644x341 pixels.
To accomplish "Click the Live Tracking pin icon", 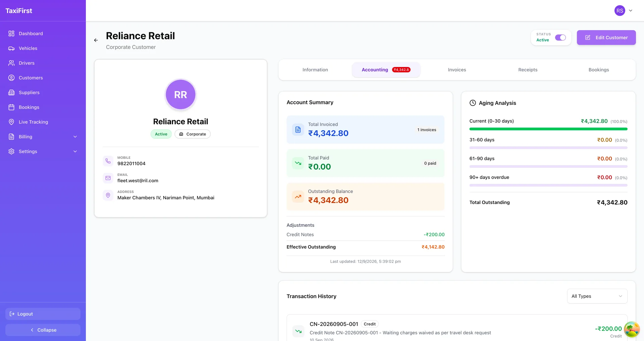I will pos(11,122).
